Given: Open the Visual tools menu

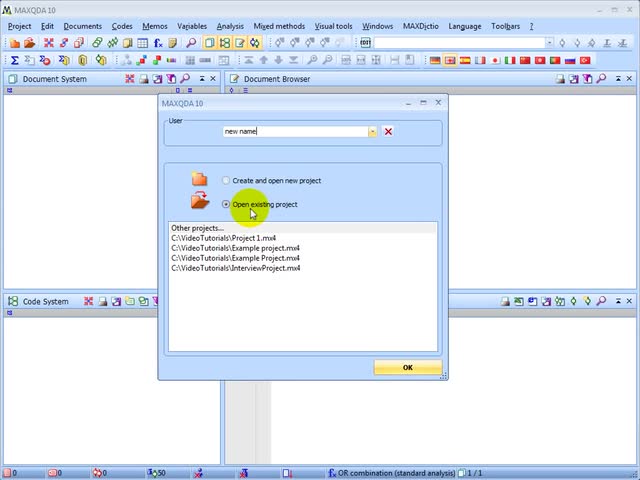Looking at the screenshot, I should point(333,26).
